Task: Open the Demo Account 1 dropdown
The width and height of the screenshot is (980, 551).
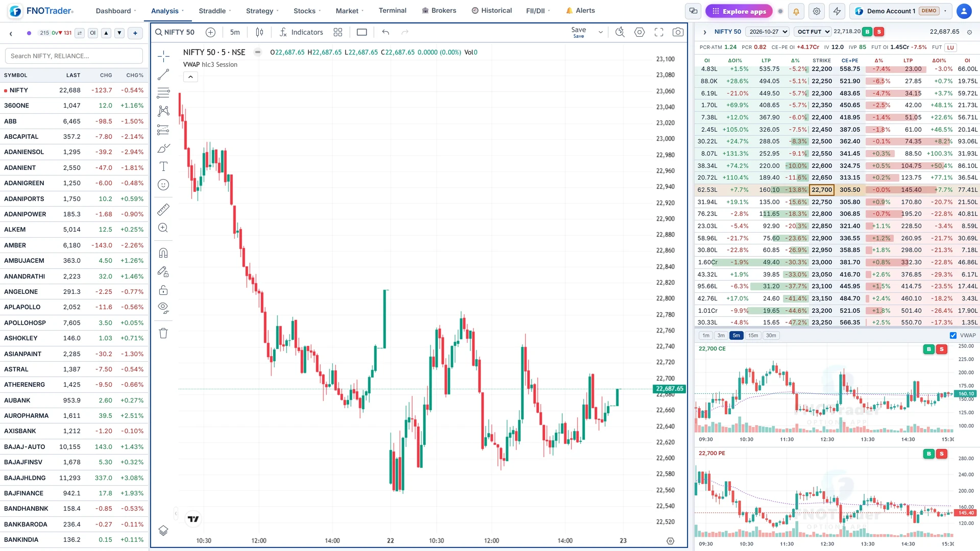Action: 901,11
